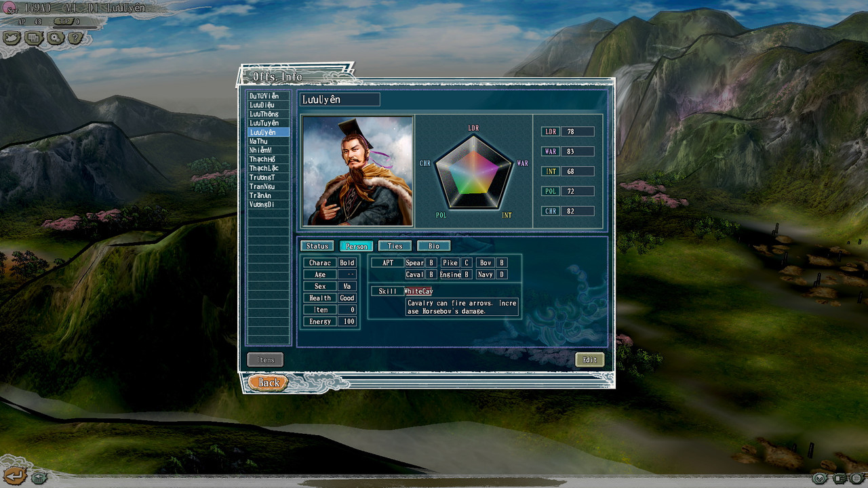Select officer VươngDi in list
868x488 pixels.
click(269, 204)
